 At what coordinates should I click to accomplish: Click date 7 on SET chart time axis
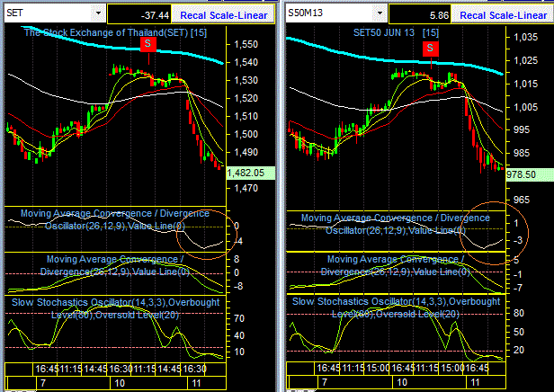(43, 383)
